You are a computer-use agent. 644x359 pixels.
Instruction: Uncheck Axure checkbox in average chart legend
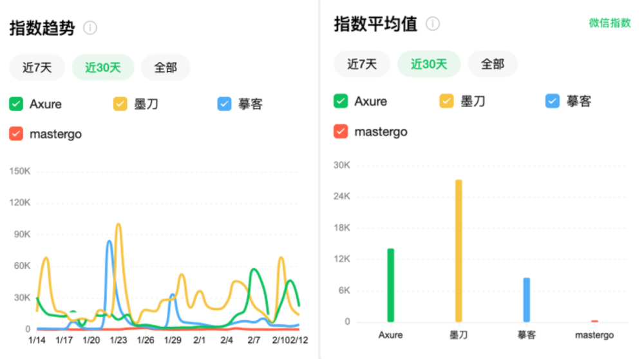point(341,101)
